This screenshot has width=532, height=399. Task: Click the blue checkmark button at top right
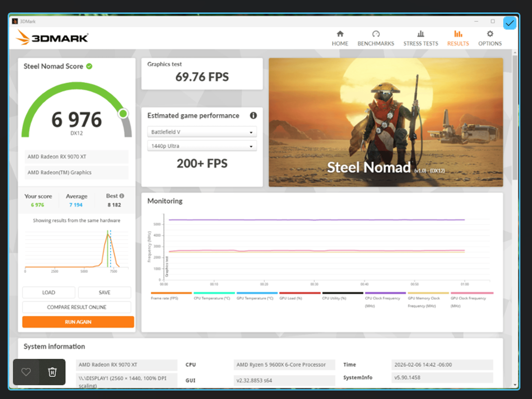point(509,23)
